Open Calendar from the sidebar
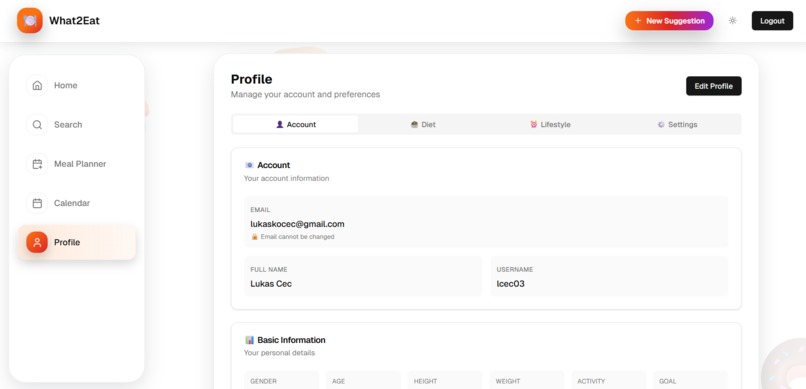Viewport: 806px width, 389px height. pos(77,203)
